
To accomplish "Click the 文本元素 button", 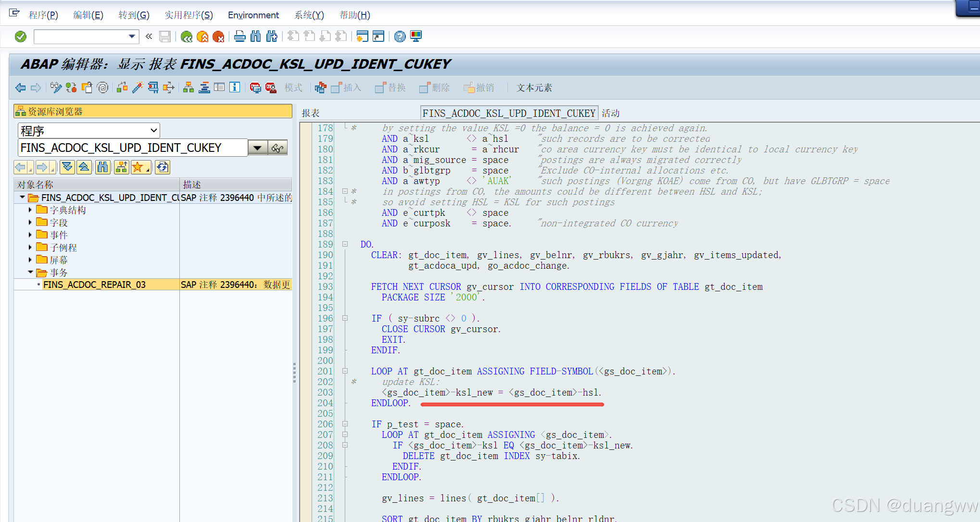I will [534, 87].
